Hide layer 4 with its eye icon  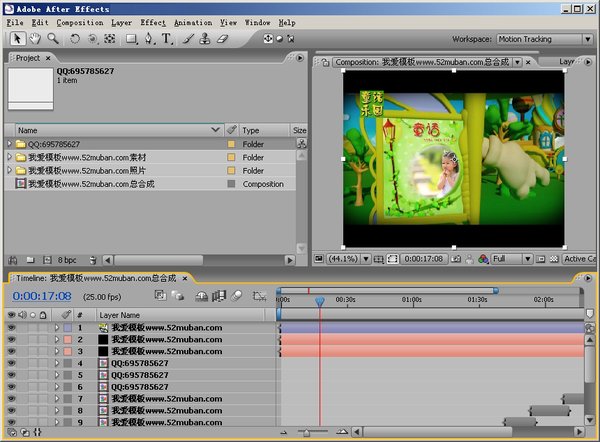click(11, 363)
